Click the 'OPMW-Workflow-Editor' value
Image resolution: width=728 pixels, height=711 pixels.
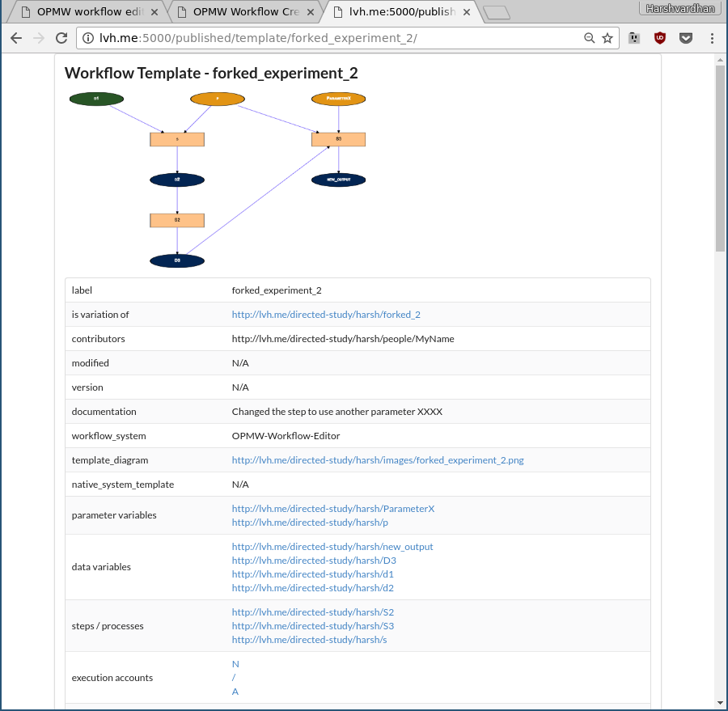286,436
